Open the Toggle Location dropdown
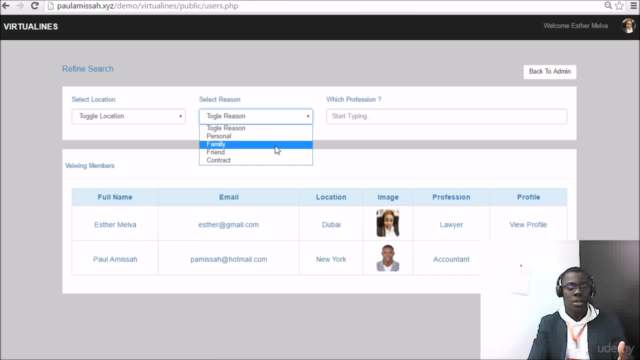Image resolution: width=640 pixels, height=360 pixels. 129,116
